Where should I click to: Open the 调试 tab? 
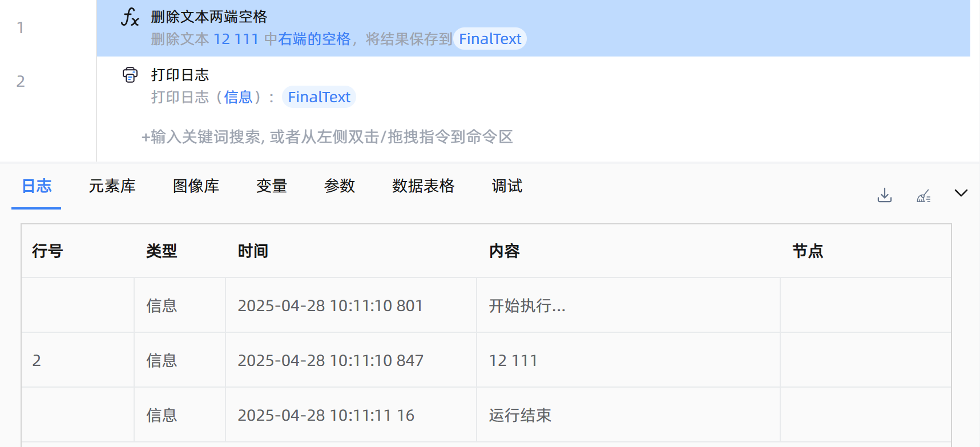[x=507, y=186]
